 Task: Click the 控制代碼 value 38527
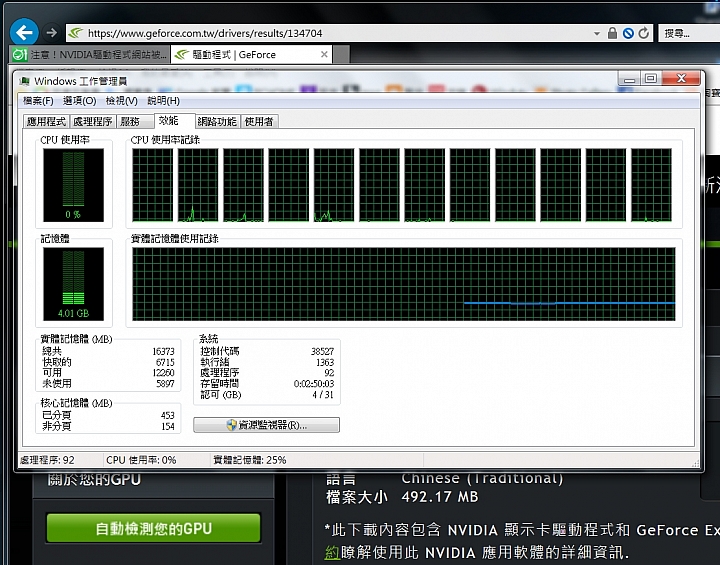pyautogui.click(x=322, y=351)
